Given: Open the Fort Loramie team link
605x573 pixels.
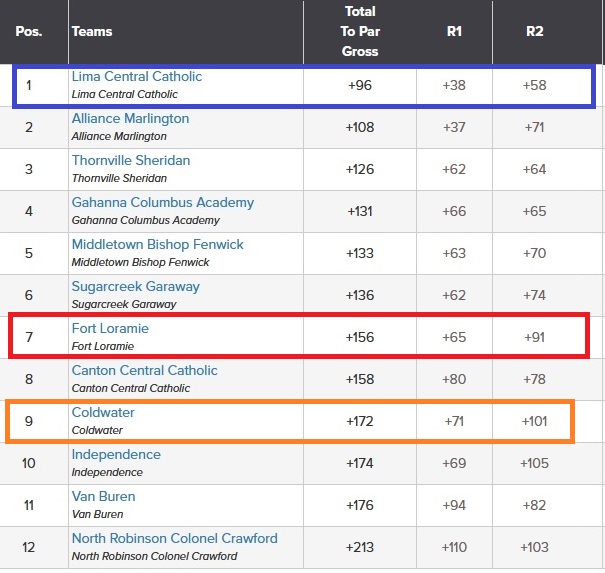Looking at the screenshot, I should point(110,329).
